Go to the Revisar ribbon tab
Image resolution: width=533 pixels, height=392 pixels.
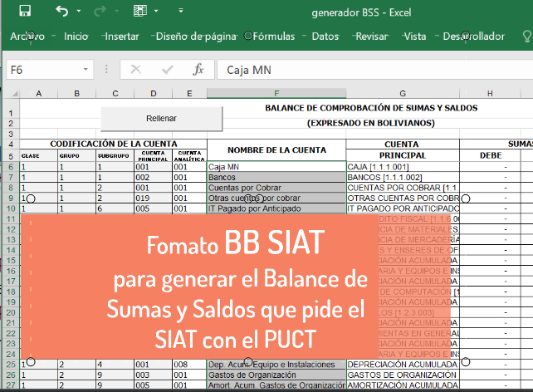(371, 37)
